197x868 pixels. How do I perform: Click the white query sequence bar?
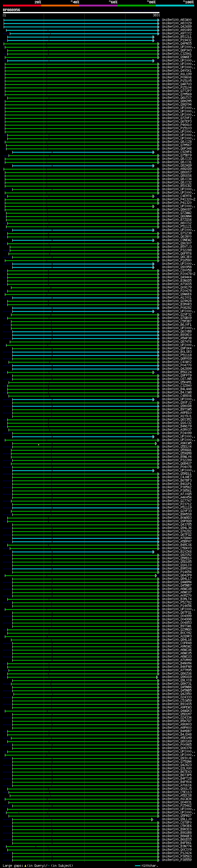[x=81, y=12]
